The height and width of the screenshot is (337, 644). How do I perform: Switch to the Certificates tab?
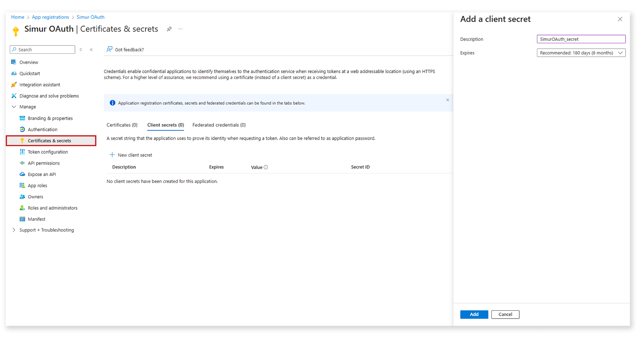coord(122,124)
